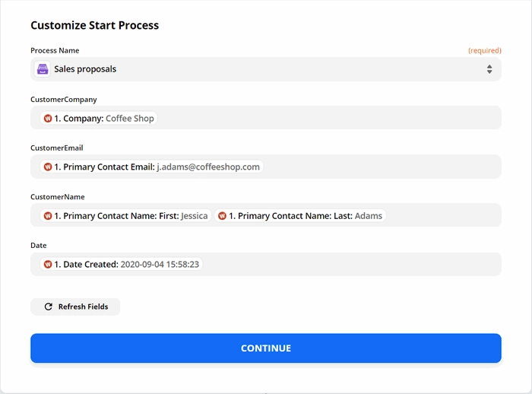Click the Refresh Fields button
The height and width of the screenshot is (394, 532).
(75, 307)
